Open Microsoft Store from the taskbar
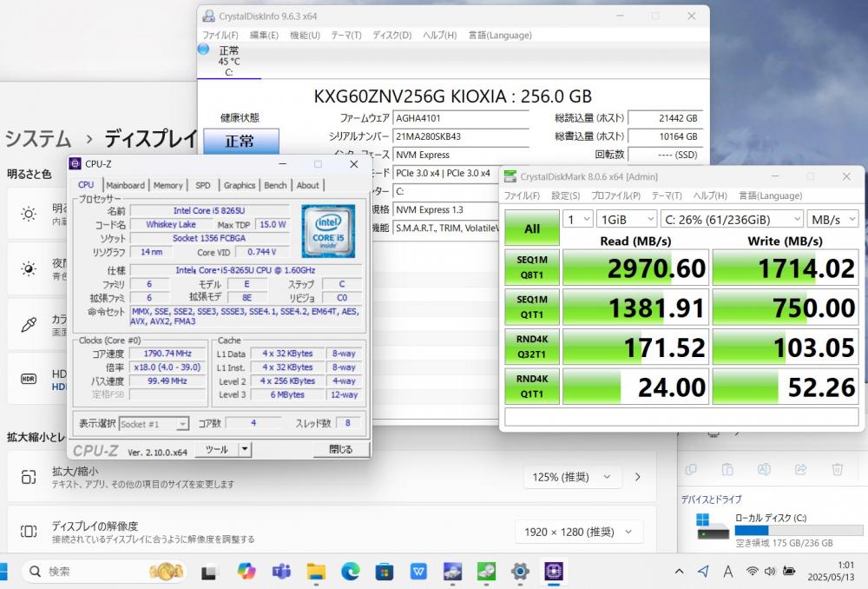Screen dimensions: 868x589 pyautogui.click(x=385, y=572)
